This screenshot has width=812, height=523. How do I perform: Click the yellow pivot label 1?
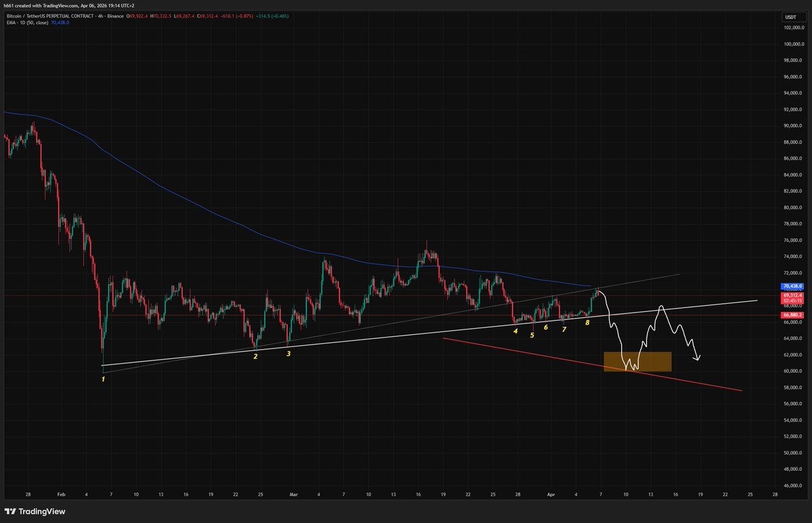103,380
